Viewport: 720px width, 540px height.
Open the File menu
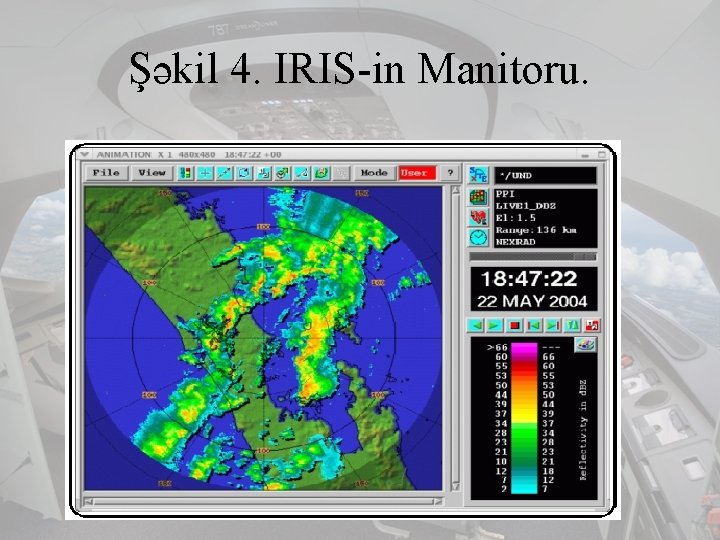point(107,173)
